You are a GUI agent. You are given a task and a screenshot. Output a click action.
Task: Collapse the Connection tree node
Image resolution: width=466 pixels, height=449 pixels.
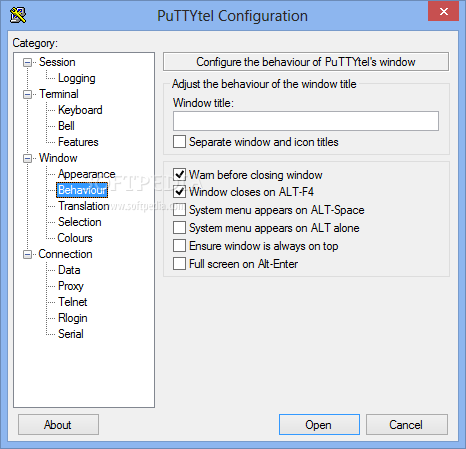click(x=27, y=254)
